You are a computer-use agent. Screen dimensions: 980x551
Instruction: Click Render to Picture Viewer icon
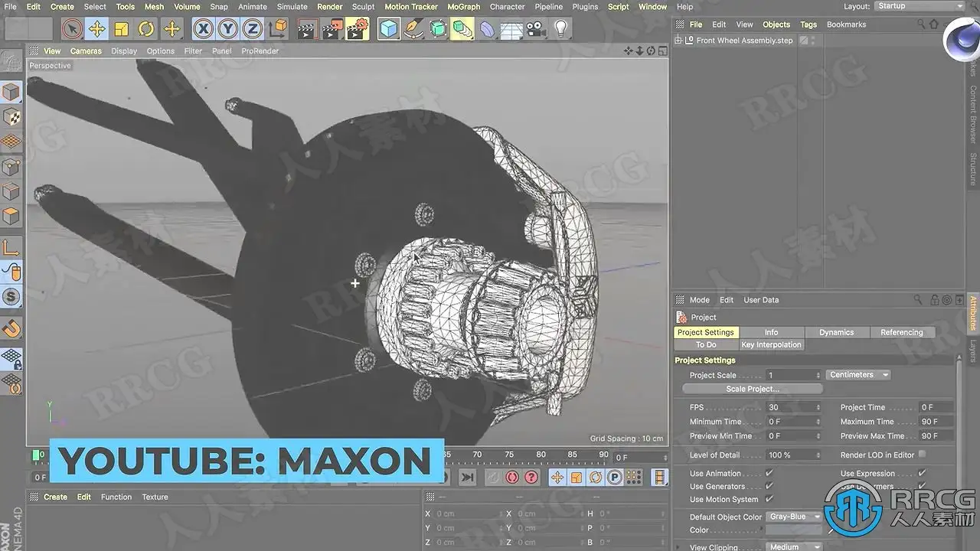(x=332, y=29)
